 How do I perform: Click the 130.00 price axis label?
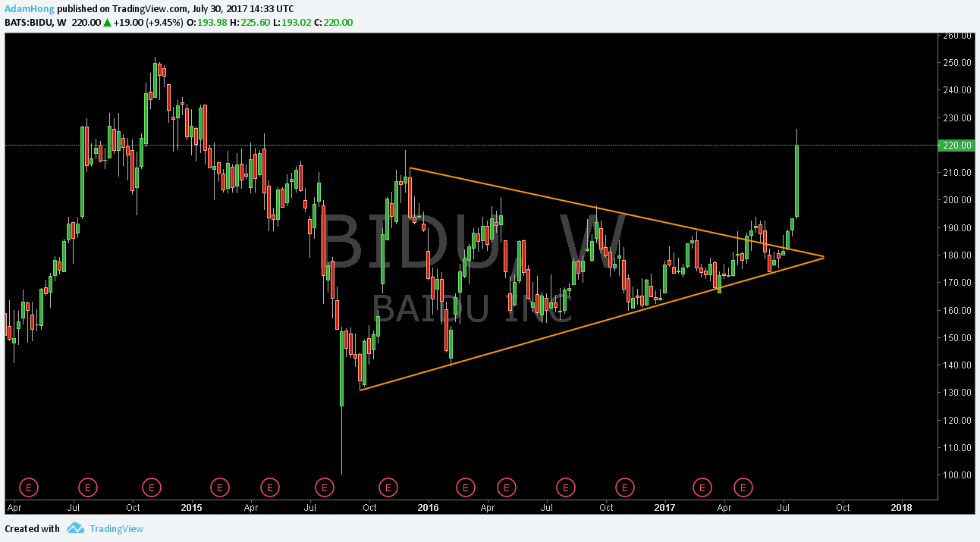[x=957, y=392]
